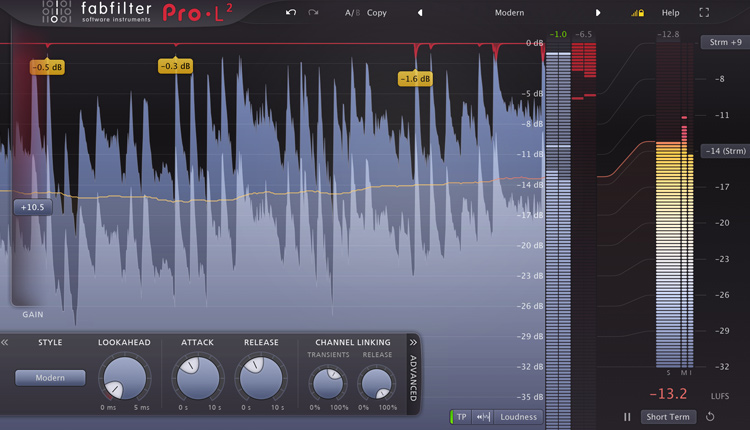Click the undo arrow icon
Image resolution: width=750 pixels, height=430 pixels.
click(x=291, y=13)
